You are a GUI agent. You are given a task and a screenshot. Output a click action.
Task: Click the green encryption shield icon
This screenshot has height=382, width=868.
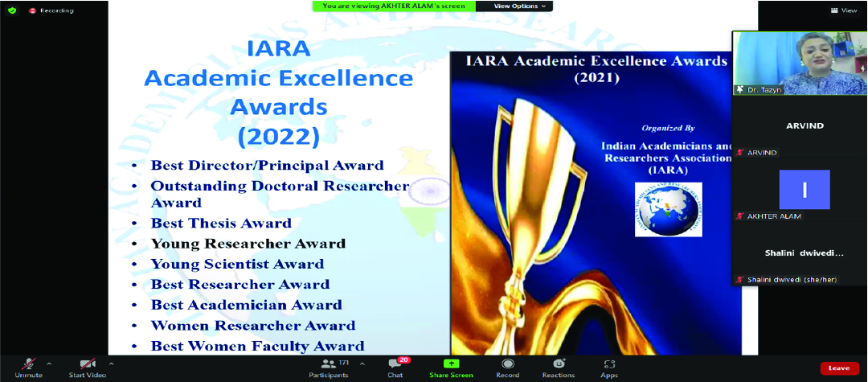[12, 10]
